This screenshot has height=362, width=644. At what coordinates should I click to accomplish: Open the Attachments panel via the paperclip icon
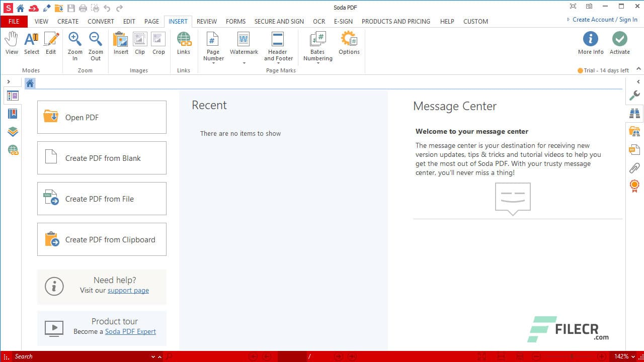click(635, 167)
